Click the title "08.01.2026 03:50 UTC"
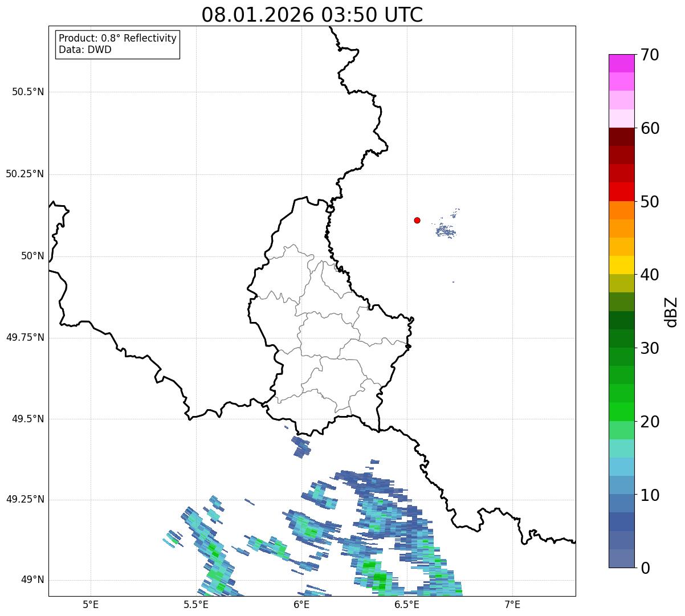This screenshot has width=685, height=616. point(312,15)
